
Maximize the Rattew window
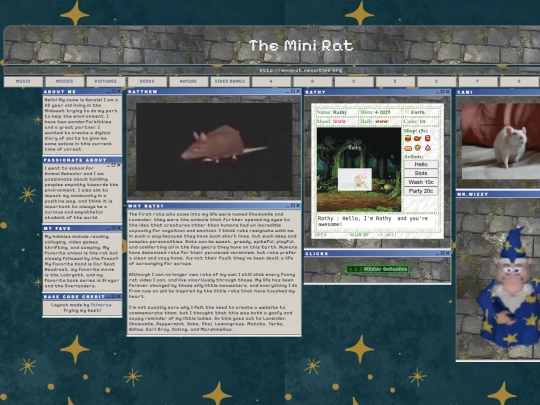(x=293, y=92)
